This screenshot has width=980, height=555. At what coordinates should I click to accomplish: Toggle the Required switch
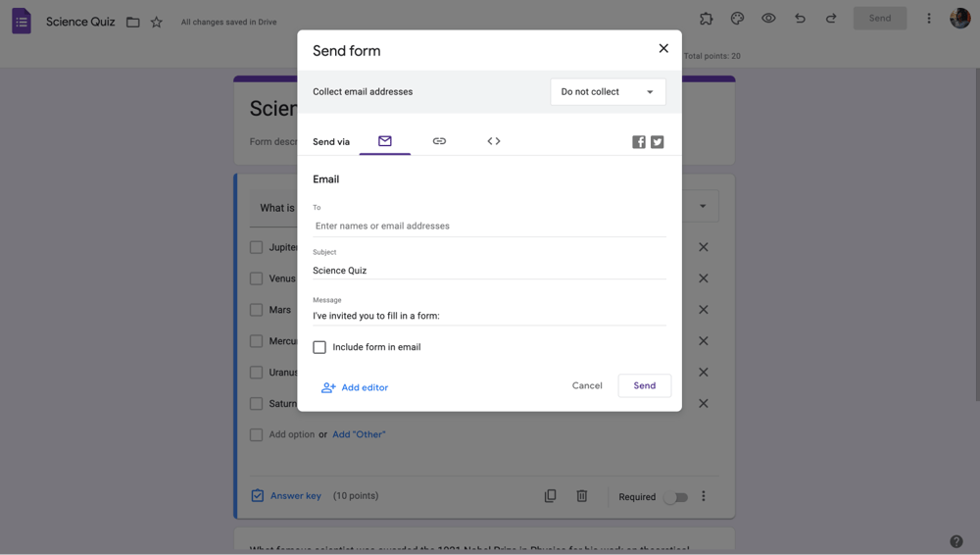pos(675,497)
